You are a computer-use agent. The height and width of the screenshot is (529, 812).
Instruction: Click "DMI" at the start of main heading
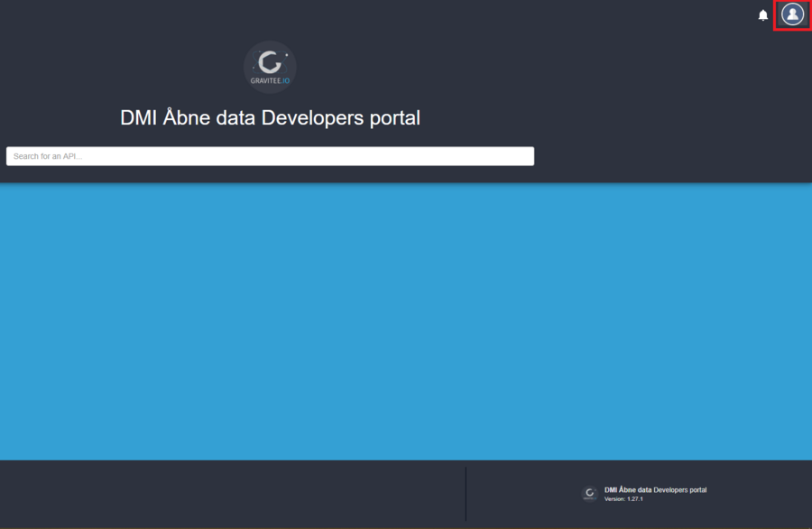(139, 118)
